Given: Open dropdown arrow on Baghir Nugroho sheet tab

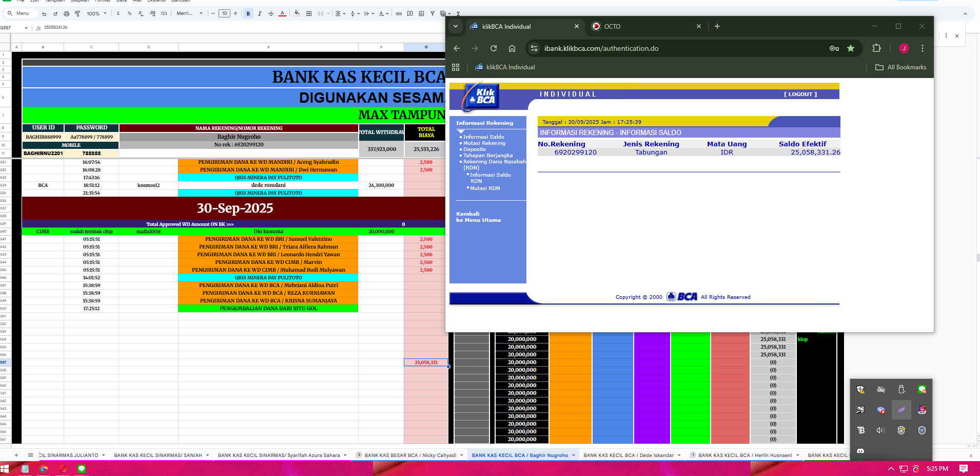Looking at the screenshot, I should click(x=574, y=455).
